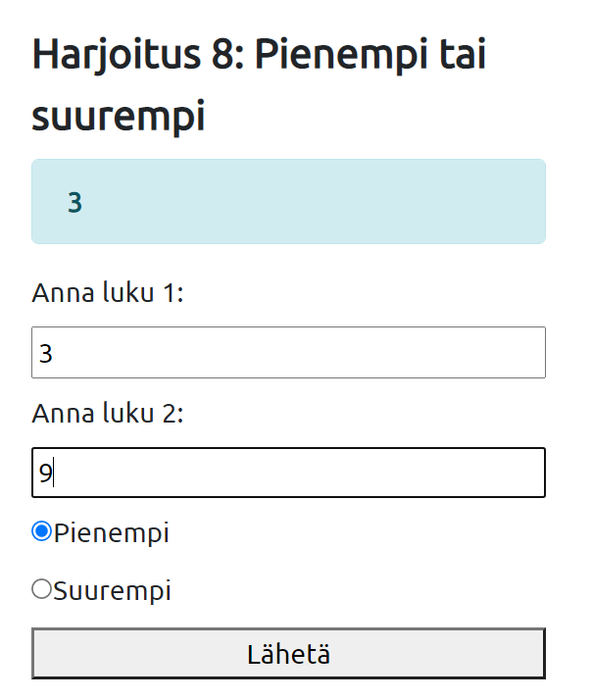Click the "Anna luku 1:" label

click(x=108, y=293)
